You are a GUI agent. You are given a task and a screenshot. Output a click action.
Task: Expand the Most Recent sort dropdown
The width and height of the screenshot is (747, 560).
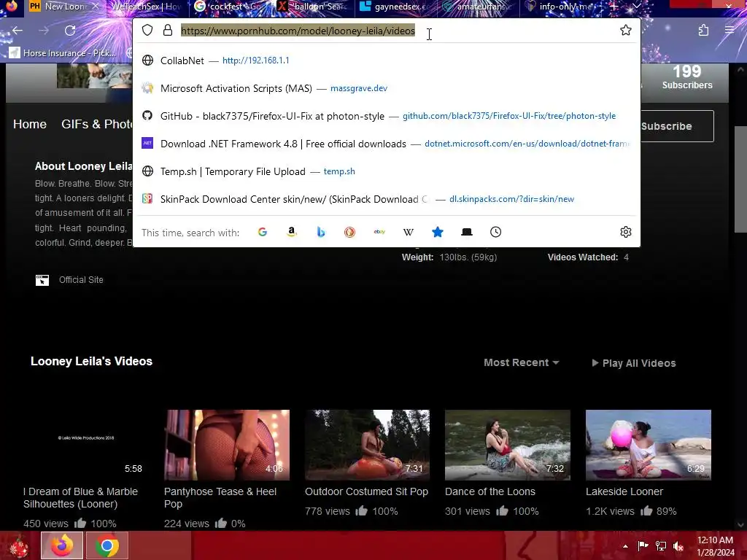point(521,363)
